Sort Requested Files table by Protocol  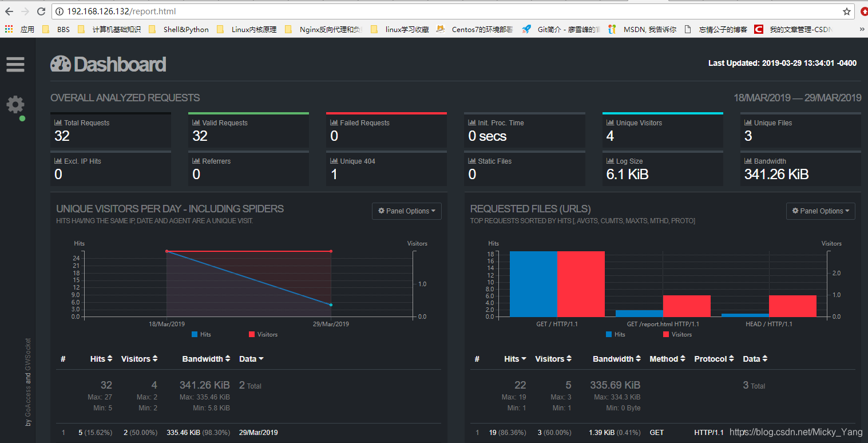714,359
